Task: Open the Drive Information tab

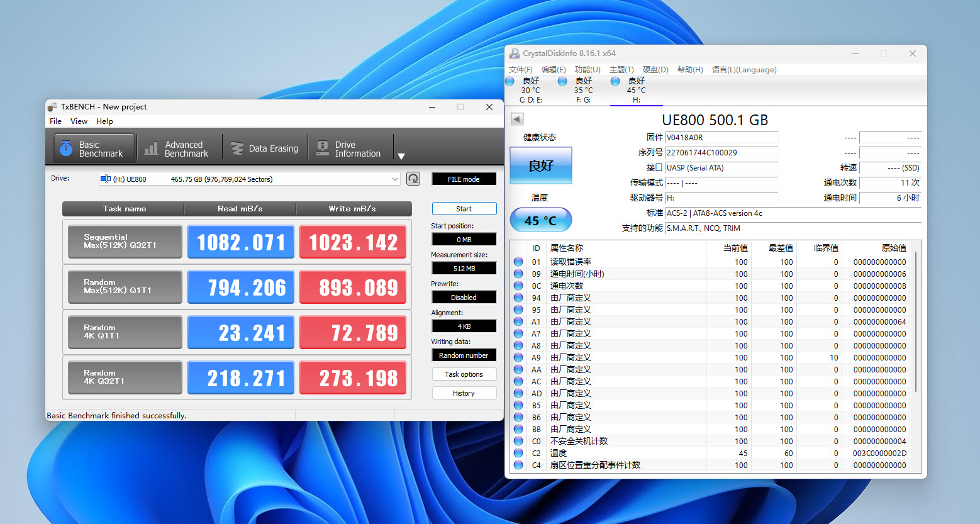Action: [350, 149]
